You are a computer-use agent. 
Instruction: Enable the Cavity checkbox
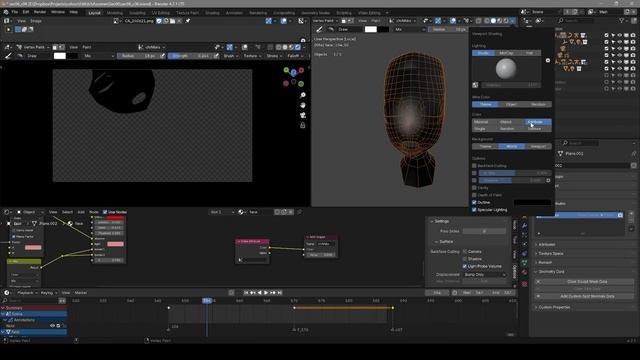pyautogui.click(x=474, y=188)
